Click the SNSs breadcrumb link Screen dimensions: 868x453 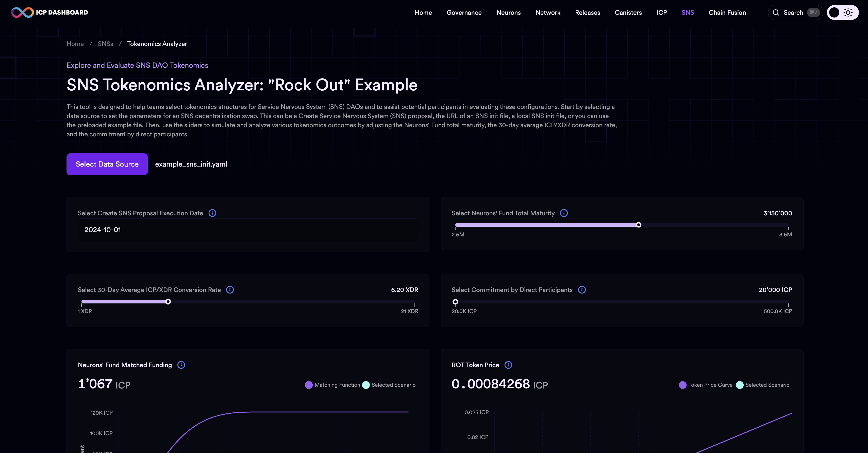[x=106, y=44]
